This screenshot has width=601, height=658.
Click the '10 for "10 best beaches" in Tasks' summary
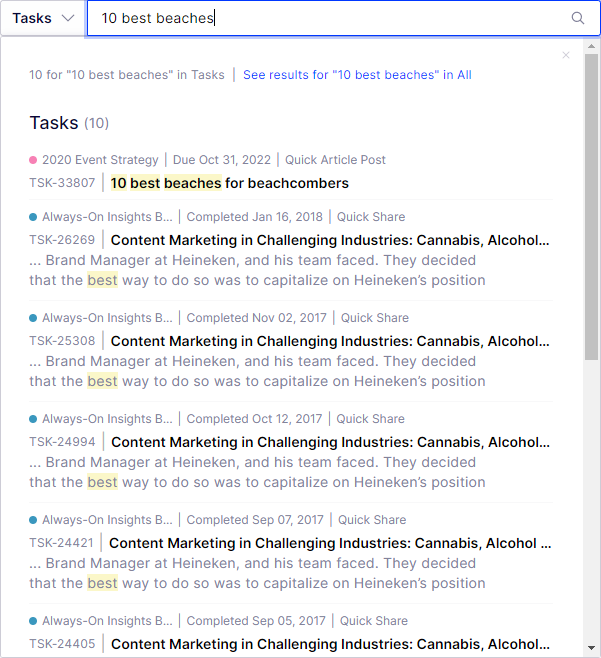click(127, 75)
